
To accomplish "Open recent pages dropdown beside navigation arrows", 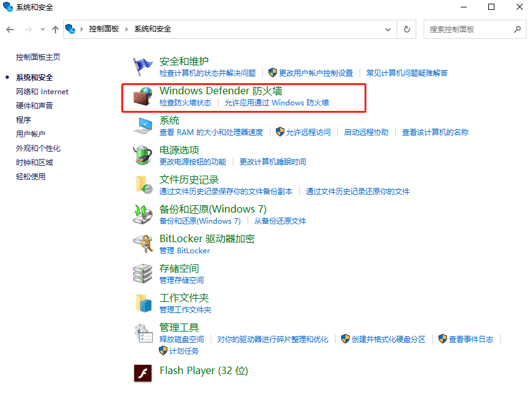I will pyautogui.click(x=42, y=29).
